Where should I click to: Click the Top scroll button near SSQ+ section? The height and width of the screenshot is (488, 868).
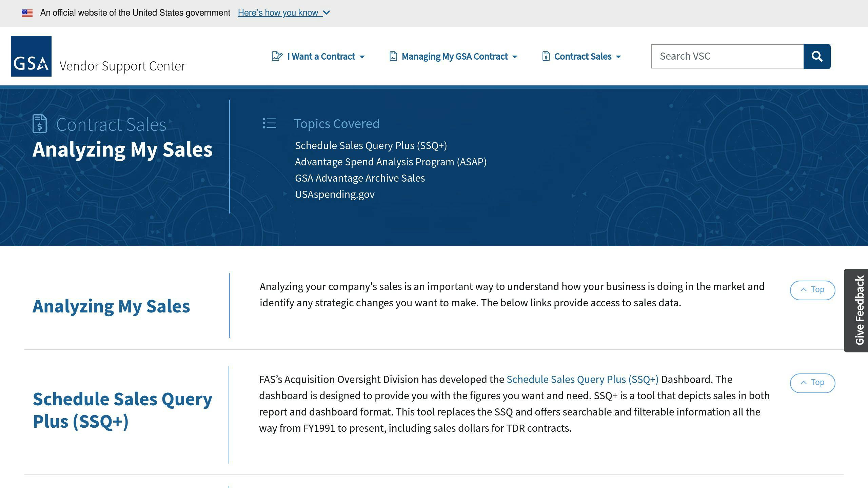[x=812, y=382]
